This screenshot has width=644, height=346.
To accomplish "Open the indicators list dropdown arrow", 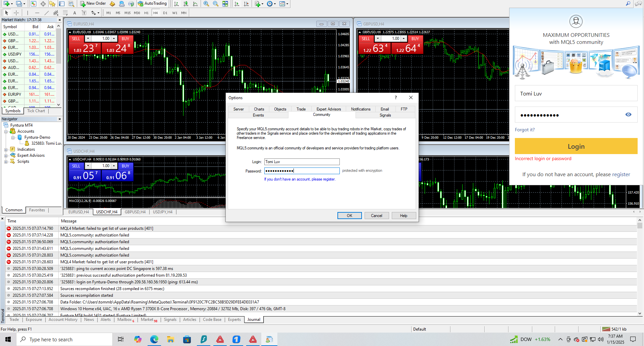I will tap(263, 4).
